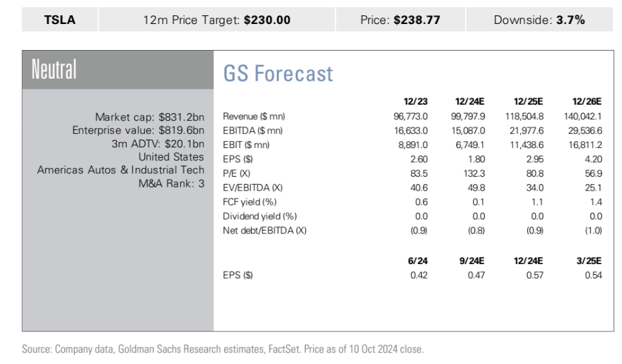The width and height of the screenshot is (622, 364).
Task: Click the 12/23 column header
Action: coord(416,102)
